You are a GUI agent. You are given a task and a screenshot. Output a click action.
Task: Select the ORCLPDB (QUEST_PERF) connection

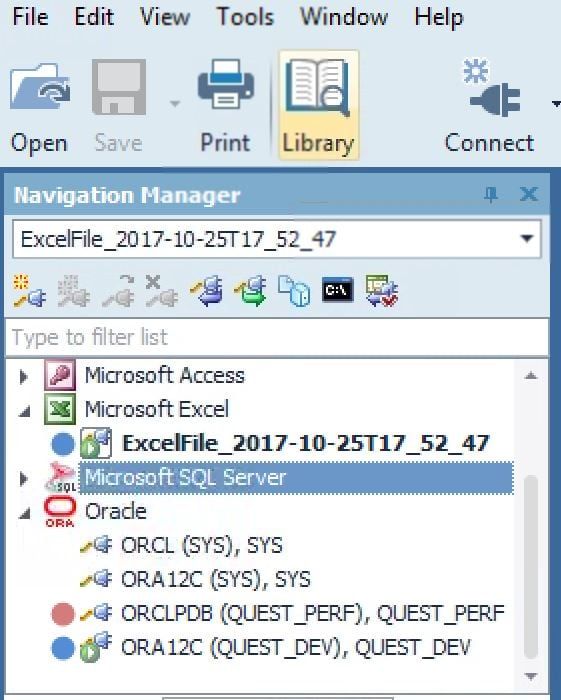pos(312,613)
